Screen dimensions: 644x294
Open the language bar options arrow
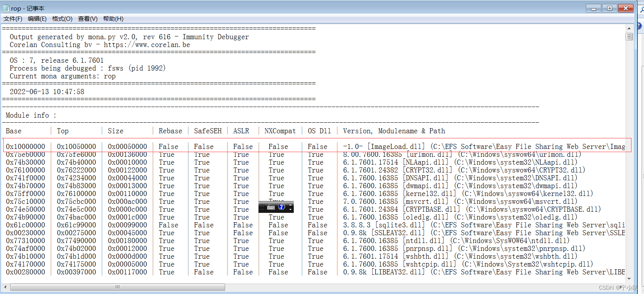(290, 210)
